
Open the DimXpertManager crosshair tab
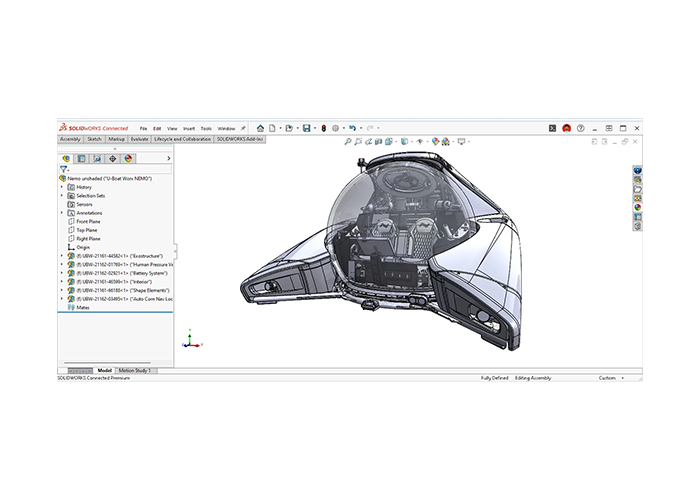(x=112, y=158)
